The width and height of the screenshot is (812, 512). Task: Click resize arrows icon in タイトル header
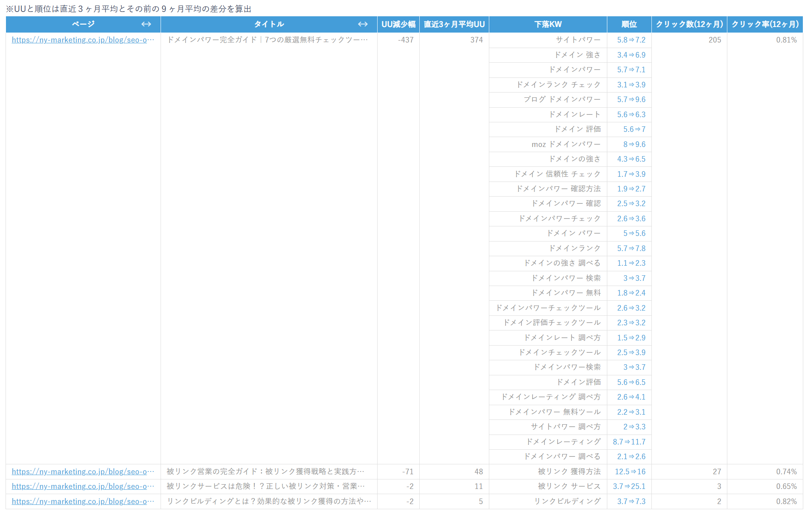pos(362,24)
